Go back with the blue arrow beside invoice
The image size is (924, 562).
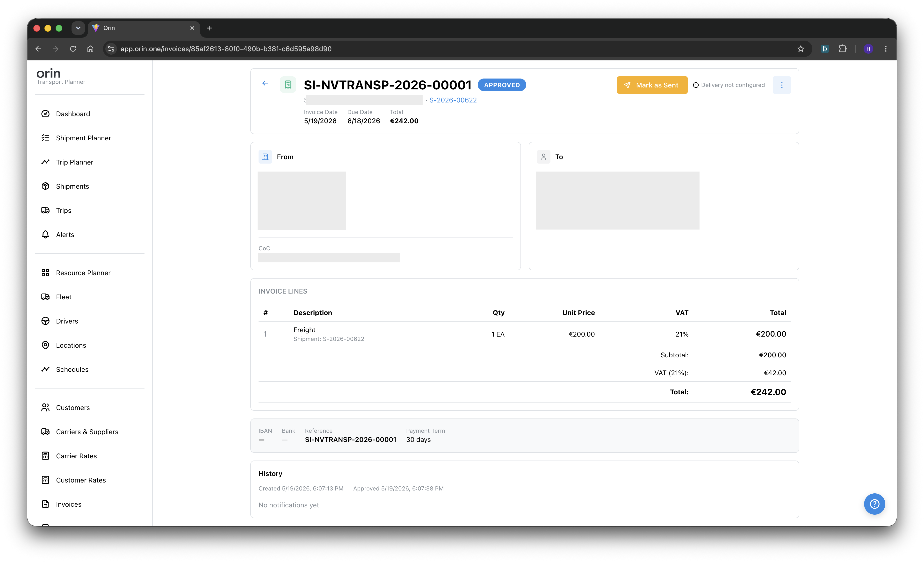265,83
